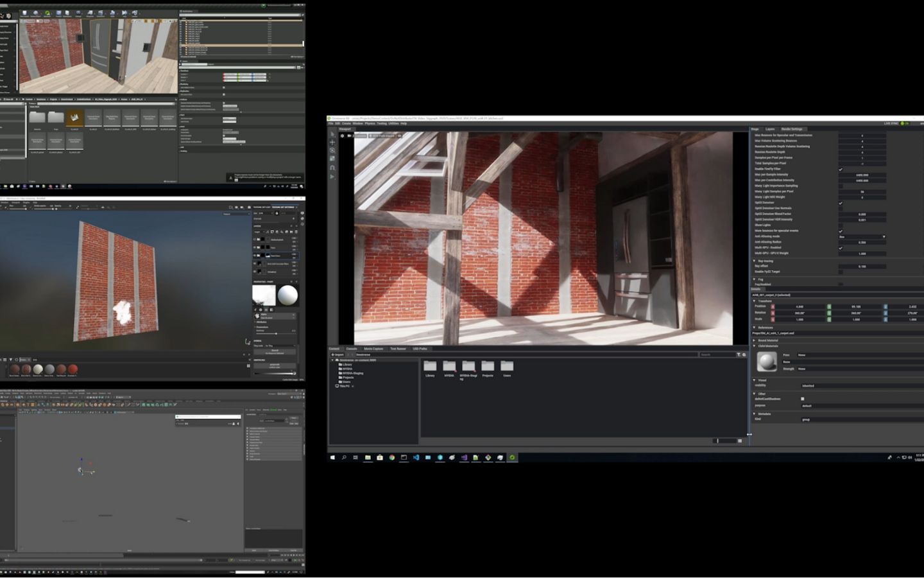Open the Omniverse Physics menu
Screen dimensions: 924x578
pyautogui.click(x=370, y=123)
